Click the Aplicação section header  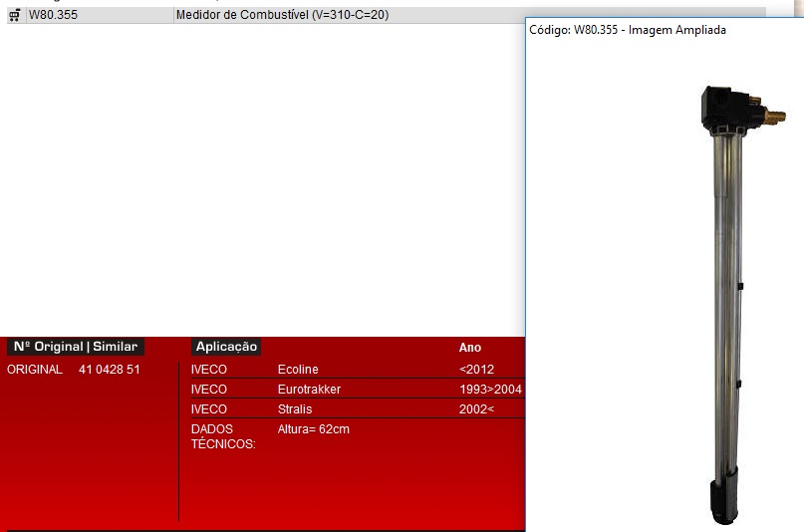click(226, 347)
